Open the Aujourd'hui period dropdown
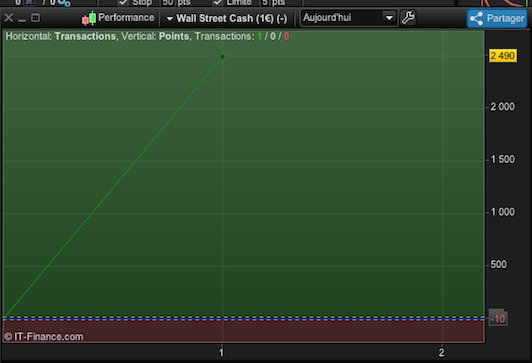Image resolution: width=532 pixels, height=363 pixels. pyautogui.click(x=348, y=18)
